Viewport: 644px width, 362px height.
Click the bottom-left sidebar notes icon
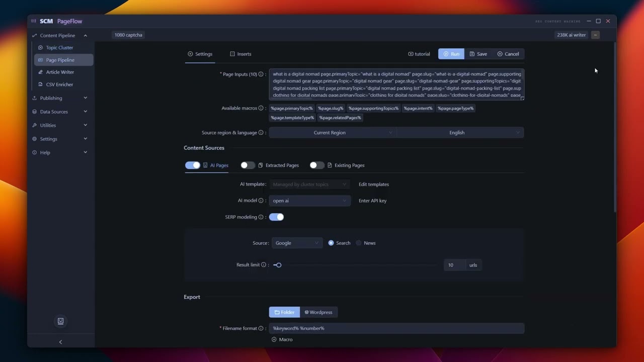coord(60,321)
